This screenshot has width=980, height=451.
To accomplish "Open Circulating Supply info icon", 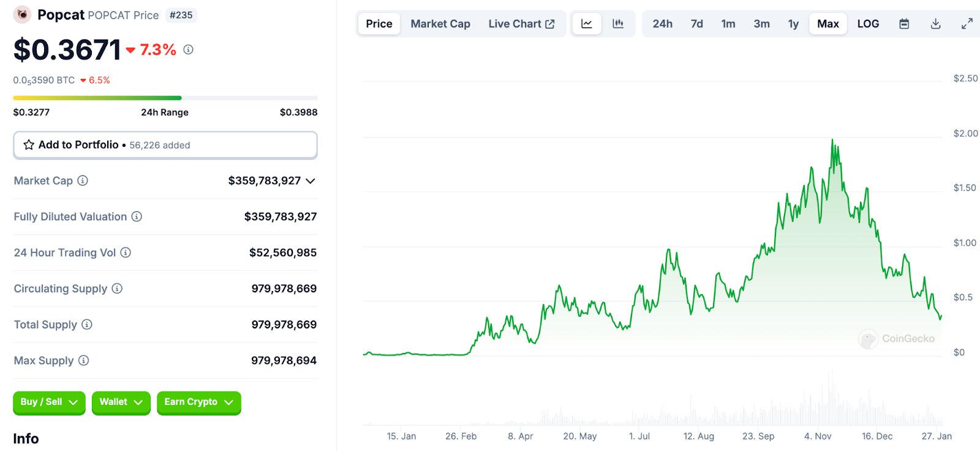I will (x=117, y=289).
